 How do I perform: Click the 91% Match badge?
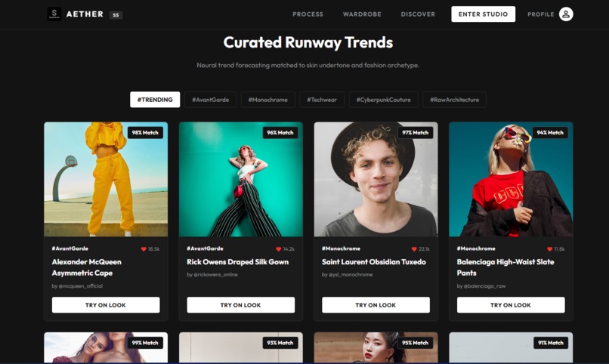click(551, 343)
